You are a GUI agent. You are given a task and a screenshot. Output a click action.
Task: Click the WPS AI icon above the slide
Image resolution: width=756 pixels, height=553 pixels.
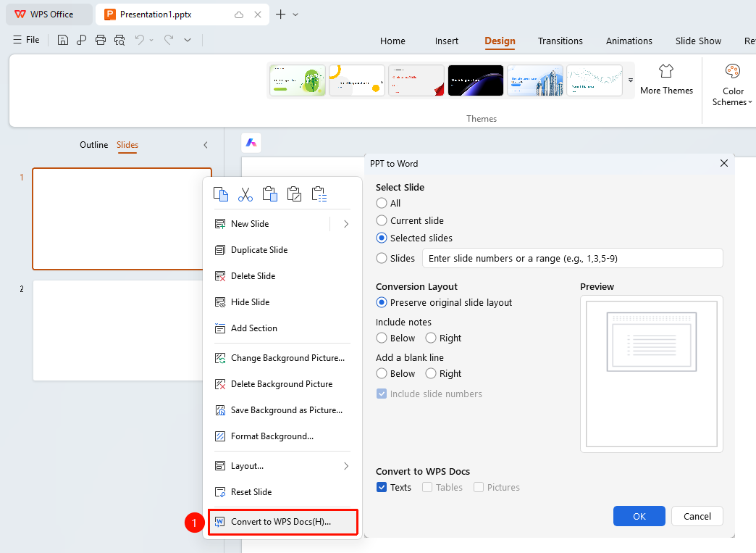point(251,142)
